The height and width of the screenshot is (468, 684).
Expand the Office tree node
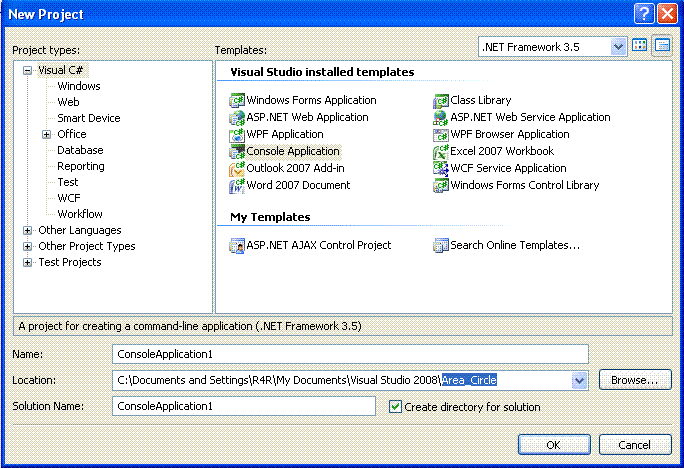(x=46, y=134)
